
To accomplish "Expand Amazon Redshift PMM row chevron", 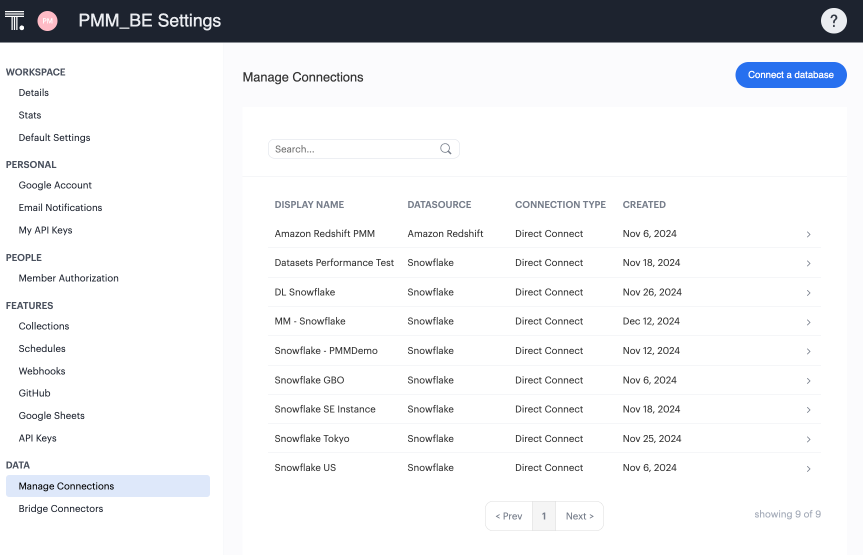I will [x=808, y=234].
